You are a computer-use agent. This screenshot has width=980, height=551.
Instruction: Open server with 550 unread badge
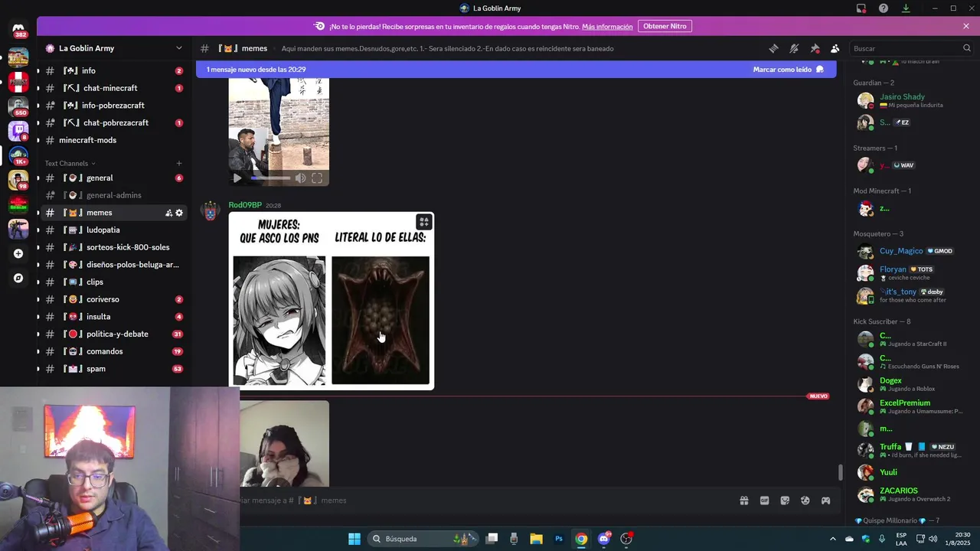pos(18,106)
